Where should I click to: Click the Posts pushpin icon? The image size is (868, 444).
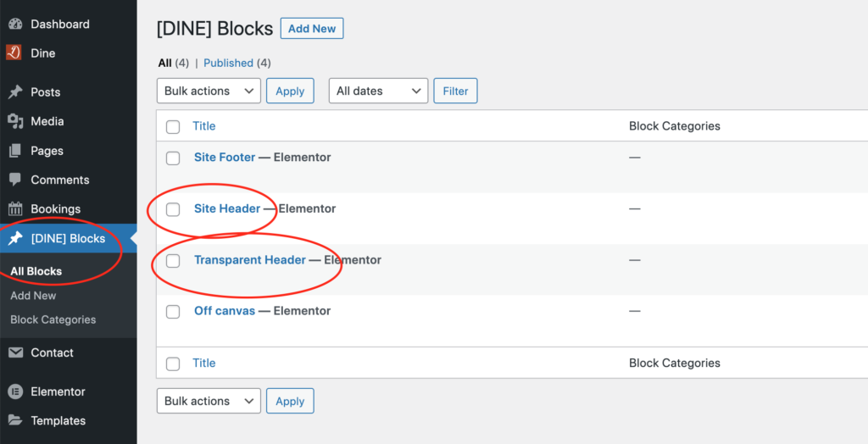pyautogui.click(x=15, y=92)
